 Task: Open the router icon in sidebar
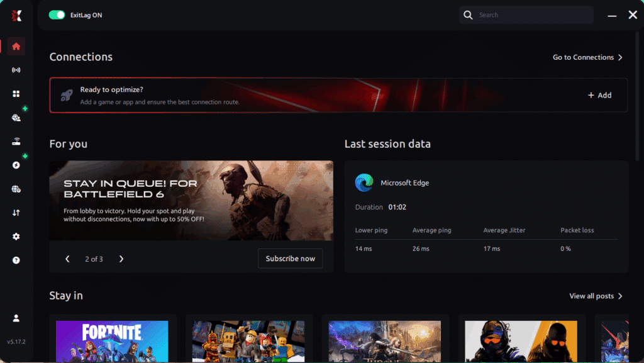pos(16,142)
